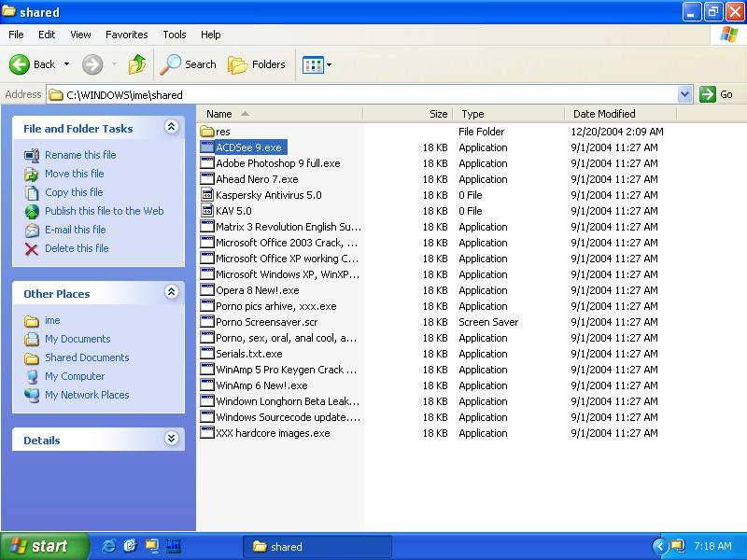Click the taskbar clock 7:18 AM
747x560 pixels.
712,546
